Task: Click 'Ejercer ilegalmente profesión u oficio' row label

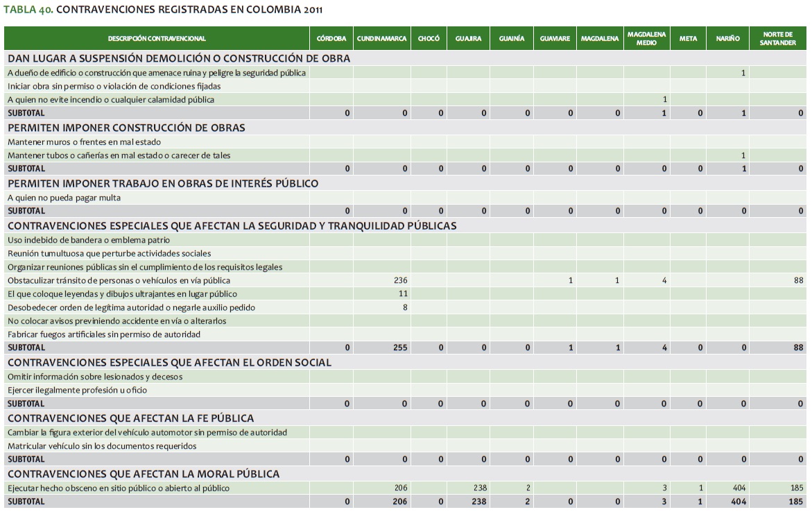Action: 77,390
